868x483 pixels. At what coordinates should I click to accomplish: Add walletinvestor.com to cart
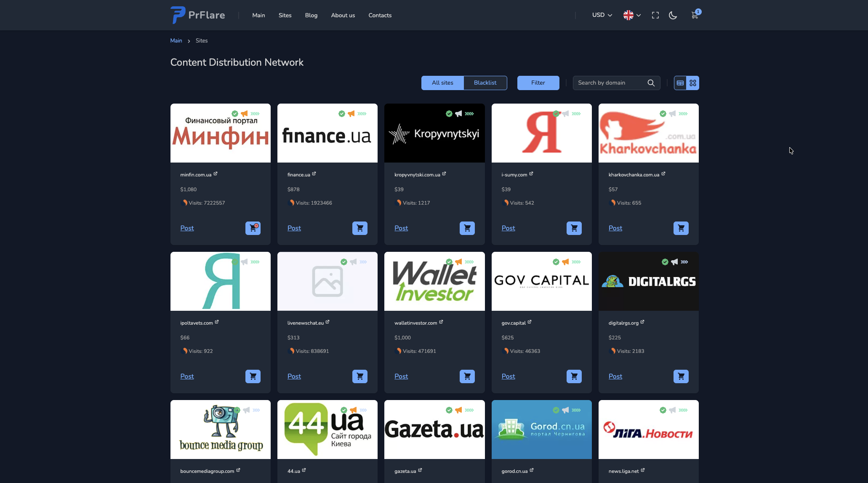tap(467, 376)
